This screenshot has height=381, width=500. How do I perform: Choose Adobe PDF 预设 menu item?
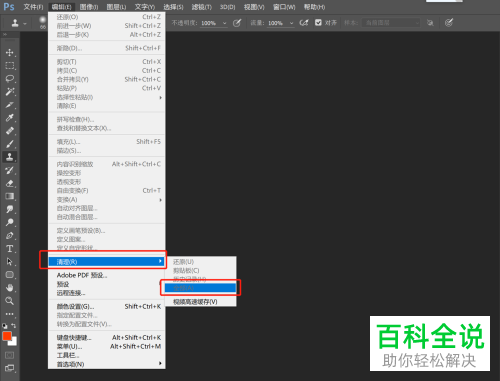tap(107, 275)
